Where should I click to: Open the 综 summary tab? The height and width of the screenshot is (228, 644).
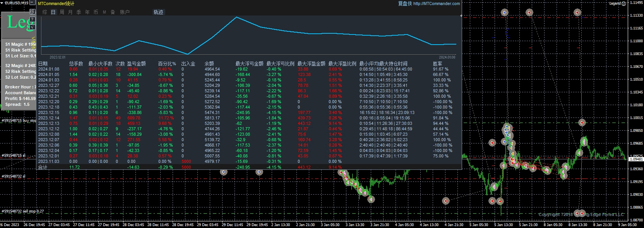[x=45, y=12]
